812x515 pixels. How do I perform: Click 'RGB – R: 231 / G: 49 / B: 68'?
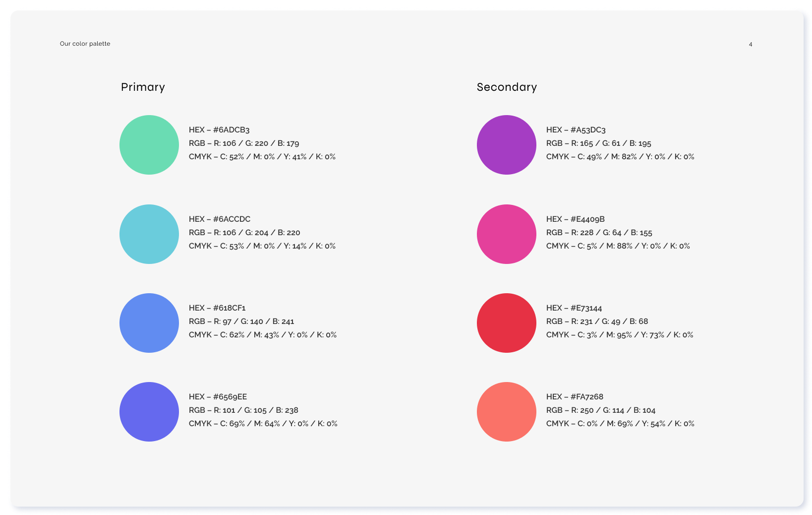(597, 322)
